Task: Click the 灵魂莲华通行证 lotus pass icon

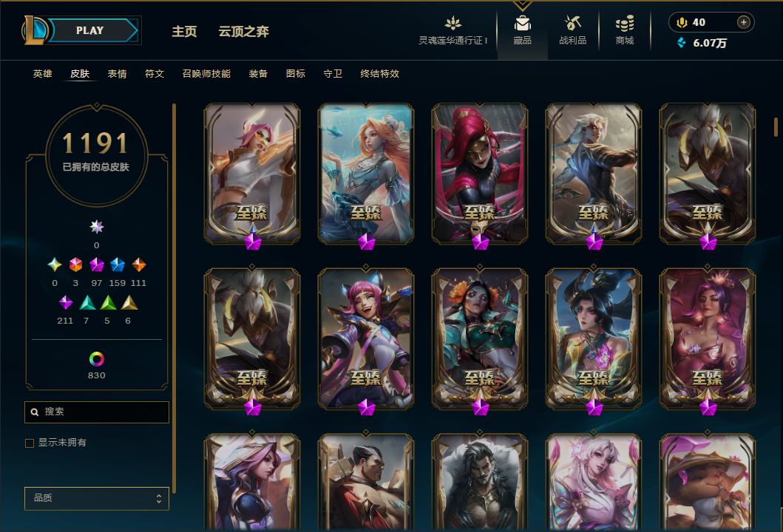Action: (453, 24)
